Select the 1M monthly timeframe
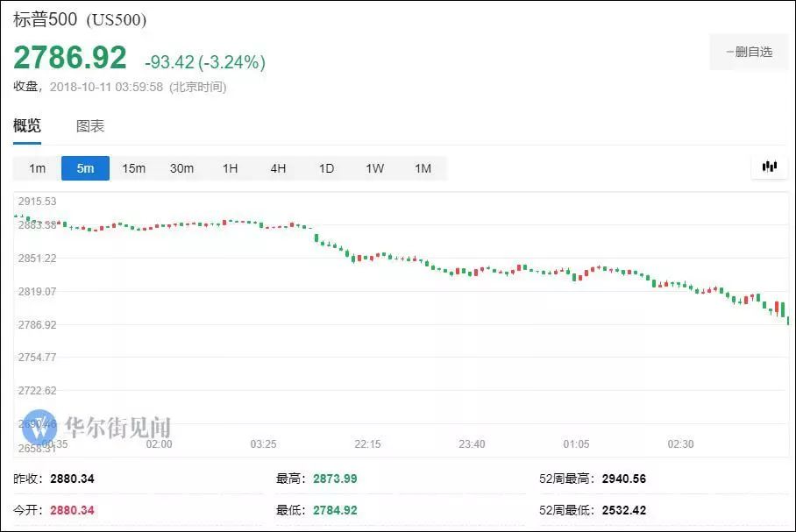 [422, 167]
